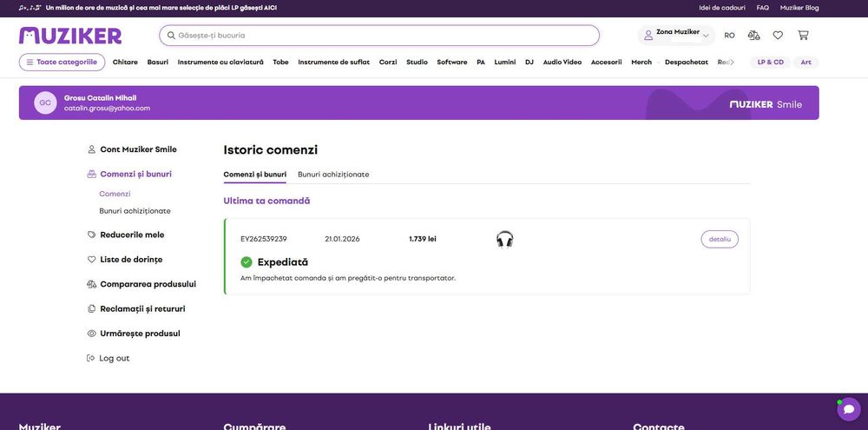The image size is (868, 430).
Task: Click the headphones product thumbnail
Action: [504, 240]
